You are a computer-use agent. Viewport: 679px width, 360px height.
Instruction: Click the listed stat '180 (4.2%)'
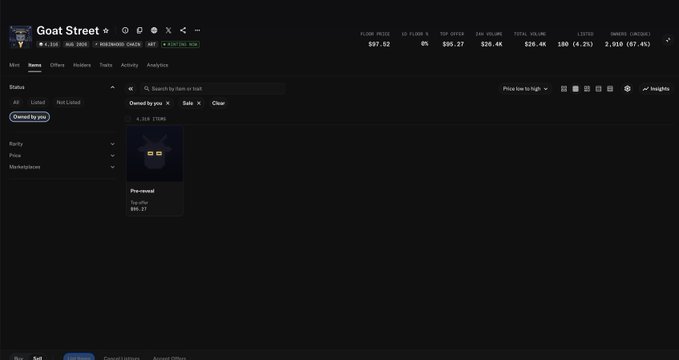[x=575, y=44]
